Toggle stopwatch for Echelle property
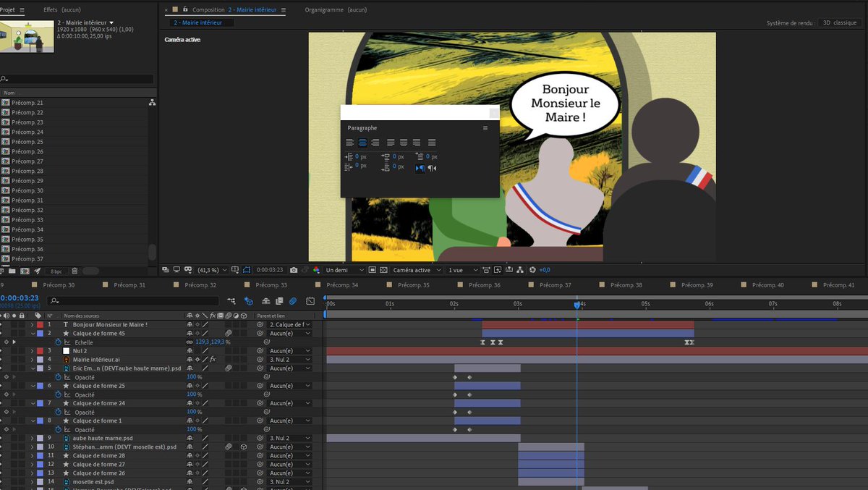The width and height of the screenshot is (868, 490). click(x=59, y=342)
